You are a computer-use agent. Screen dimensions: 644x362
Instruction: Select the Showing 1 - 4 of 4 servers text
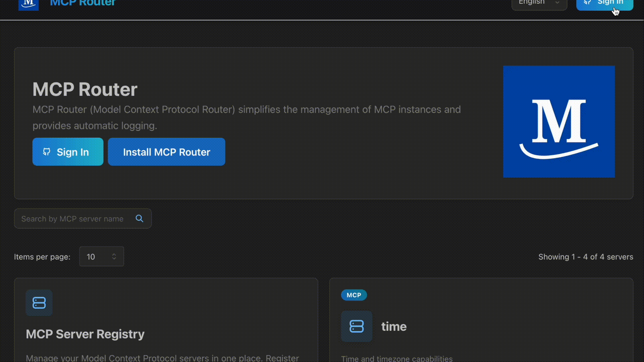pyautogui.click(x=586, y=257)
